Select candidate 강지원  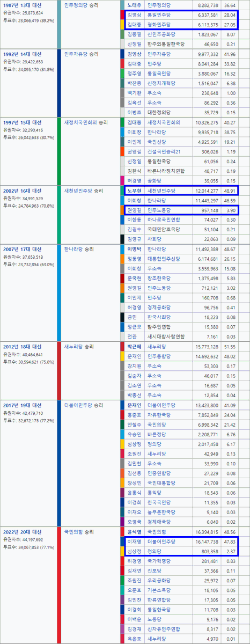pos(135,366)
